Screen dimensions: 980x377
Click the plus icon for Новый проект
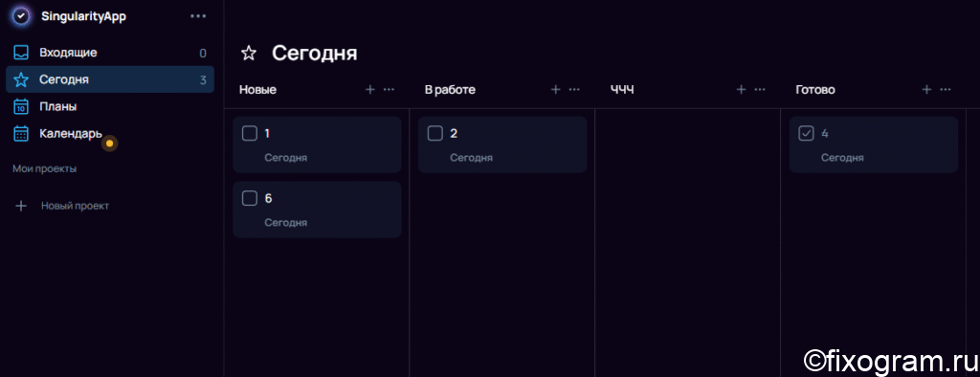pyautogui.click(x=21, y=206)
